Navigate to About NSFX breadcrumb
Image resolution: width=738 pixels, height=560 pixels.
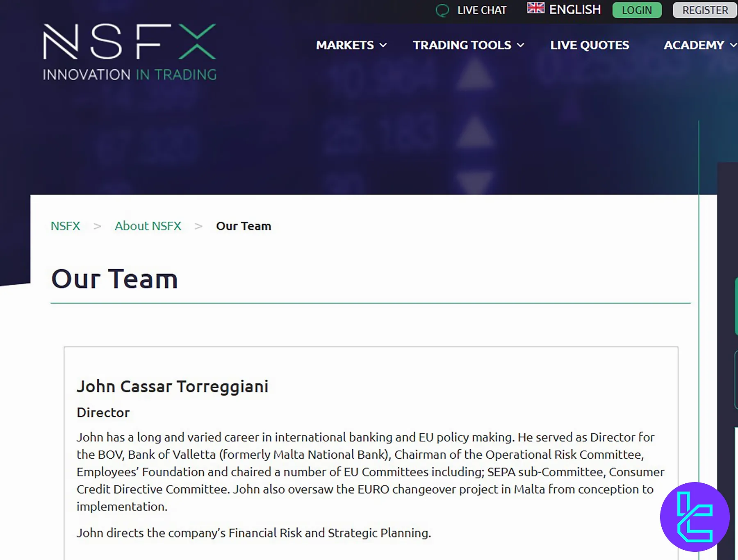[x=148, y=226]
